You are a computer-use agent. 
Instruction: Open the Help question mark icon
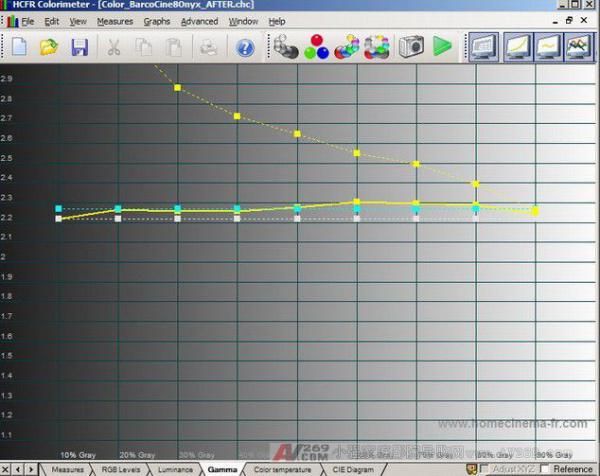(245, 46)
